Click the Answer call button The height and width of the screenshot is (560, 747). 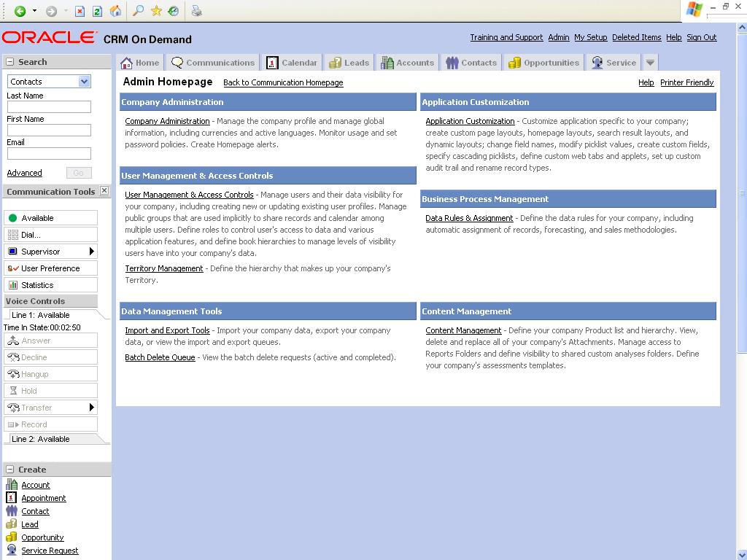(x=50, y=341)
